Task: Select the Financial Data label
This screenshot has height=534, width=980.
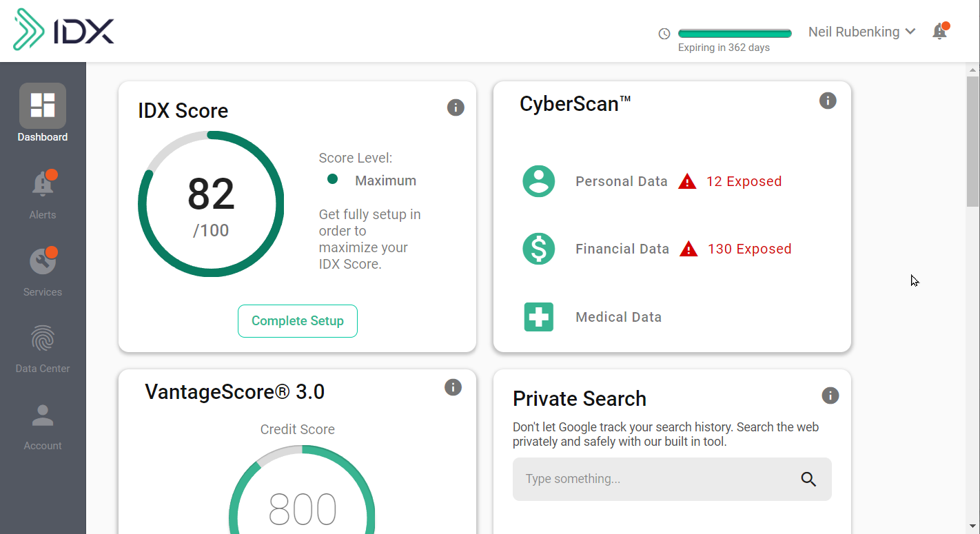Action: tap(622, 249)
